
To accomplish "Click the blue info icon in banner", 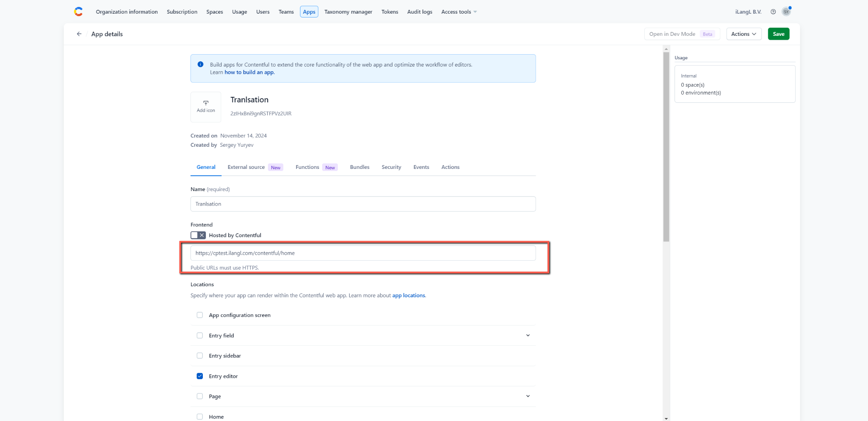I will (200, 64).
